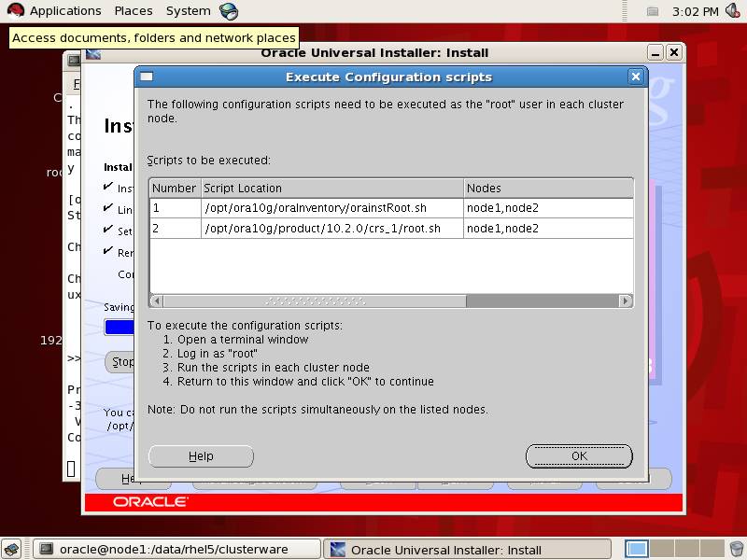Click the Oracle Universal Installer title bar icon
This screenshot has height=560, width=747.
pos(92,53)
